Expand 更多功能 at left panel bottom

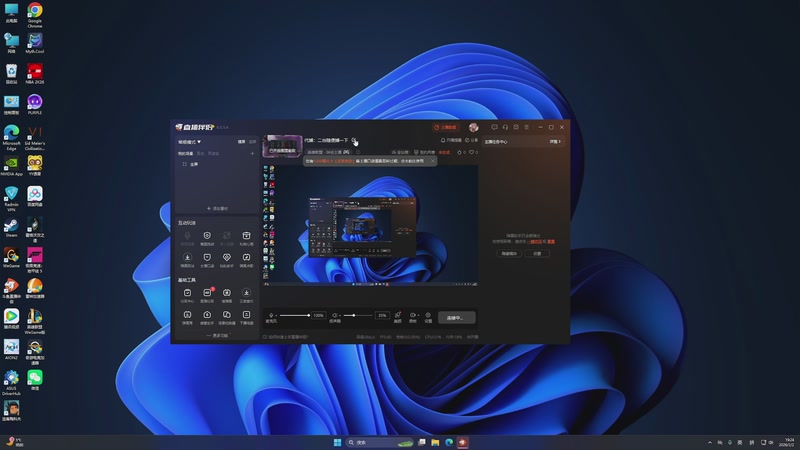coord(218,335)
